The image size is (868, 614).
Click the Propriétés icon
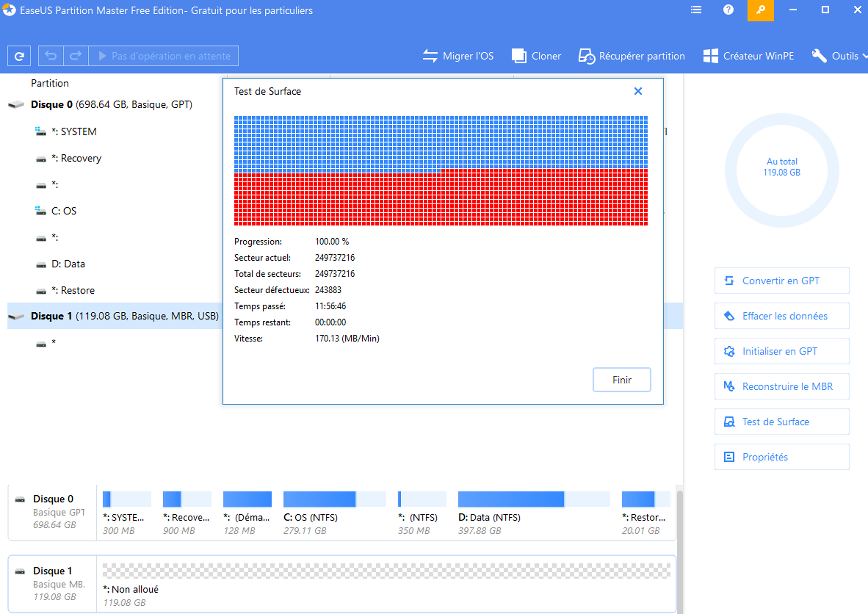[729, 457]
